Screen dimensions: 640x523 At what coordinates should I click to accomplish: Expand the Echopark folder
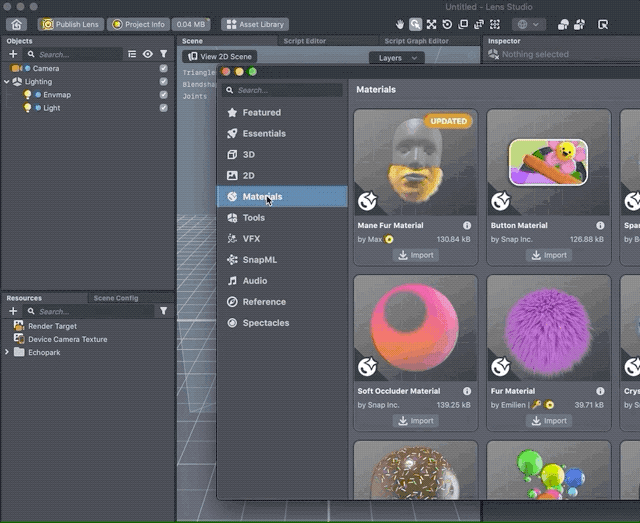(x=7, y=352)
